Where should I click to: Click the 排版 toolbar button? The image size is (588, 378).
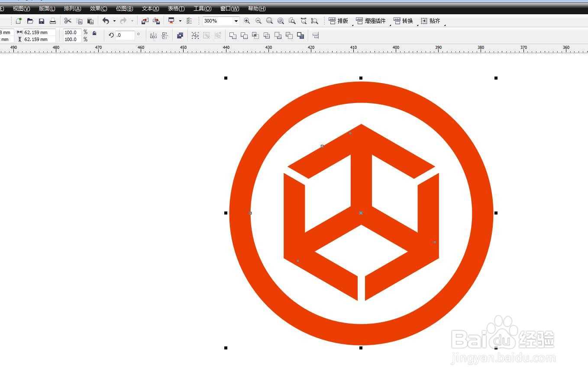pos(339,21)
